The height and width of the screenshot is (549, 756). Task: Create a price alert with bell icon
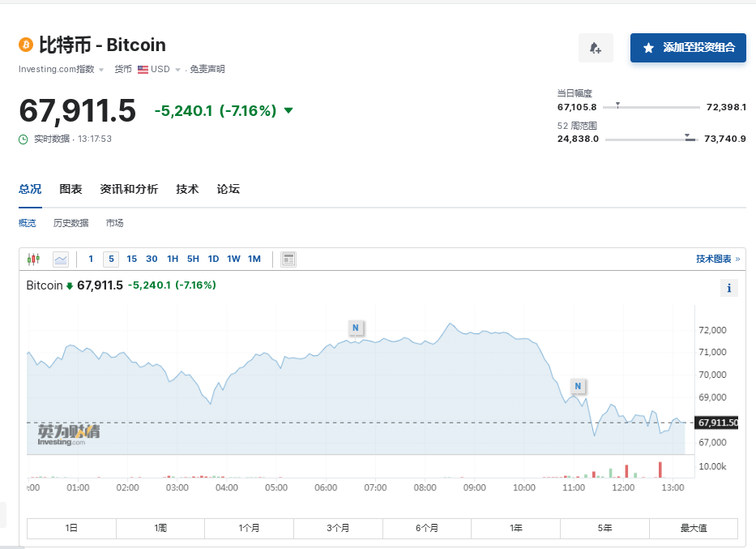596,49
